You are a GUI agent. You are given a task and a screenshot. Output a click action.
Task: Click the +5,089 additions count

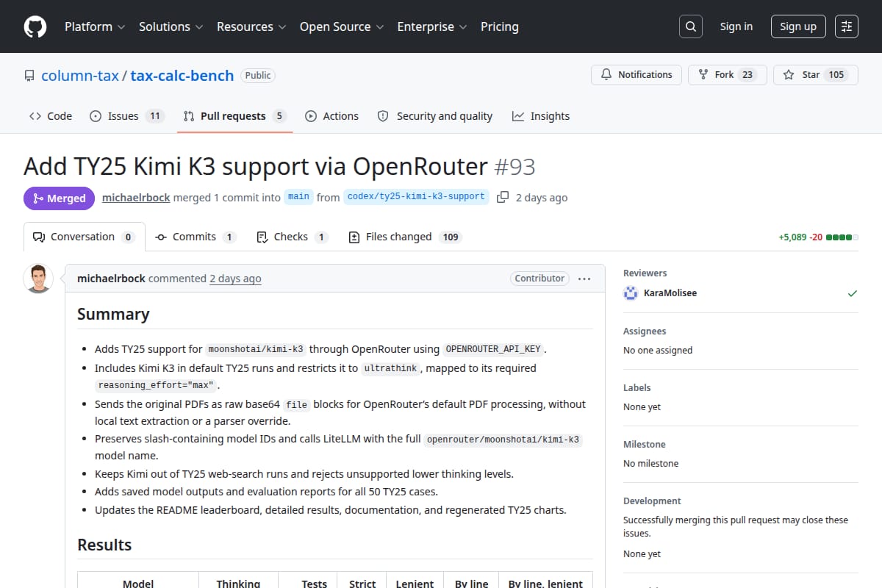(792, 237)
